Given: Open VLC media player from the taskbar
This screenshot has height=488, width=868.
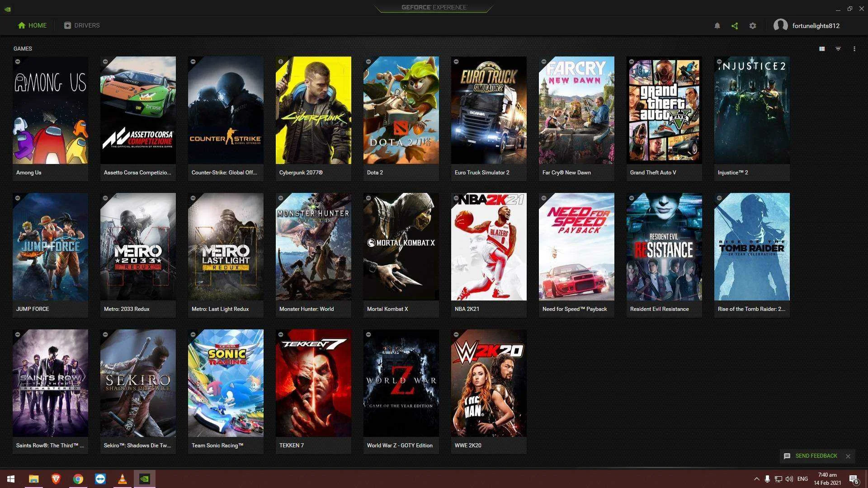Looking at the screenshot, I should click(122, 479).
